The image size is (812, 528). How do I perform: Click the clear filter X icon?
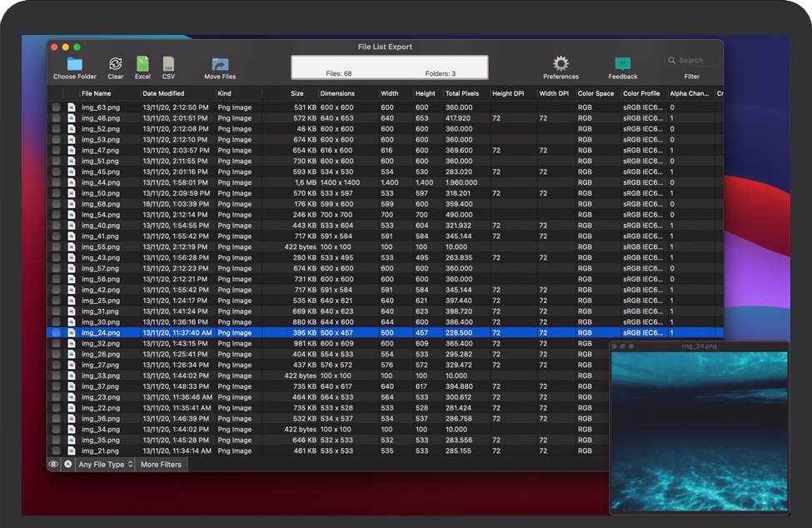(68, 464)
